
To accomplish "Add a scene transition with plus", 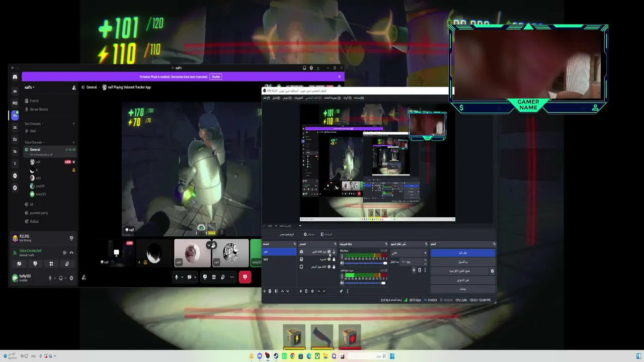I will 414,270.
